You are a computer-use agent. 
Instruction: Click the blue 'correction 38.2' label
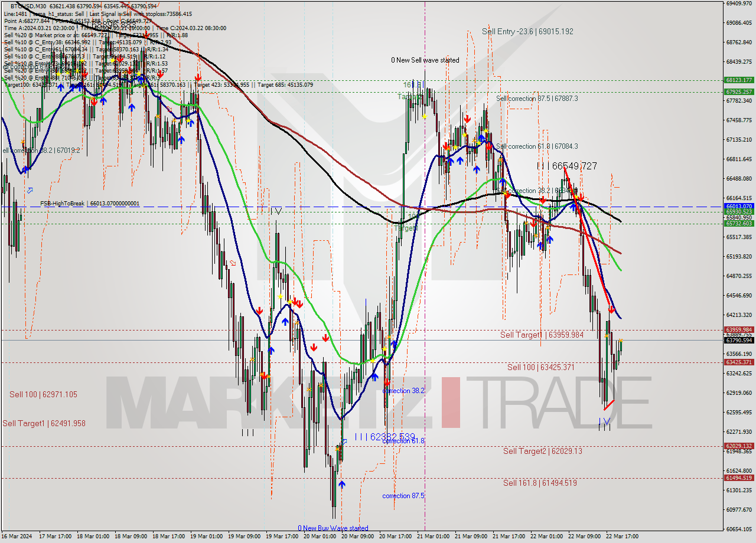[x=403, y=391]
